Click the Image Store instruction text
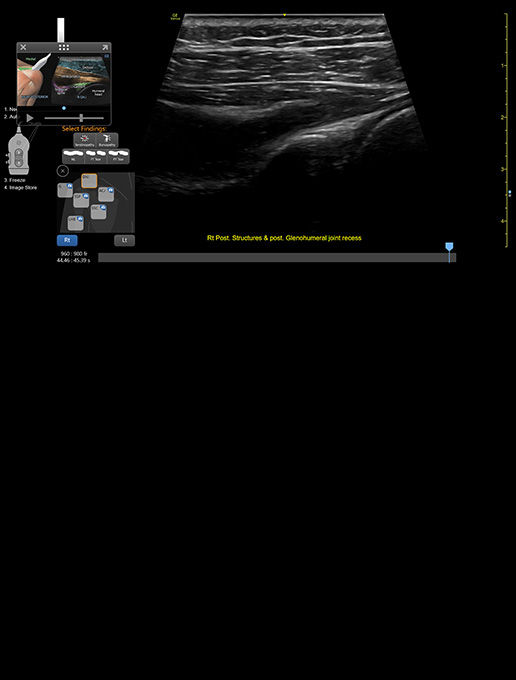 click(x=20, y=188)
